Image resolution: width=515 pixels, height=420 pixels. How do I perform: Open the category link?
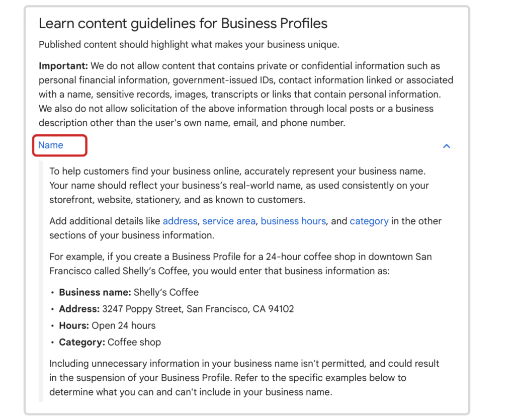[x=369, y=221]
